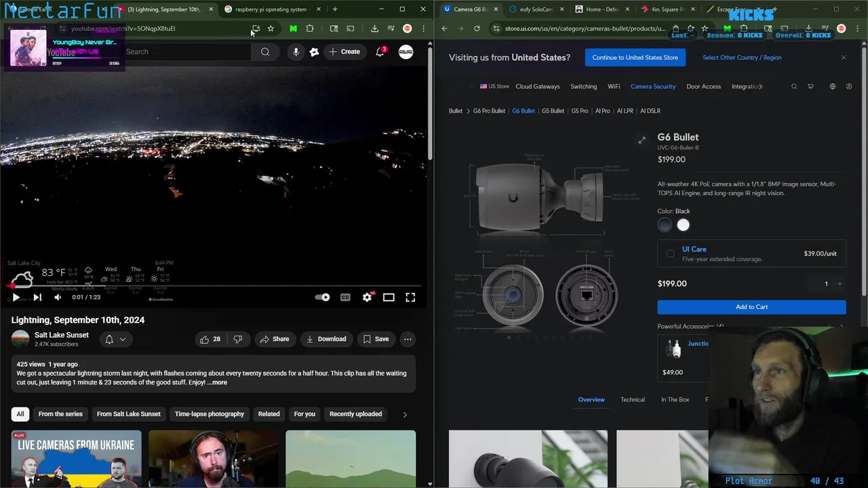The width and height of the screenshot is (868, 488).
Task: Switch to the Technical tab
Action: click(x=633, y=400)
